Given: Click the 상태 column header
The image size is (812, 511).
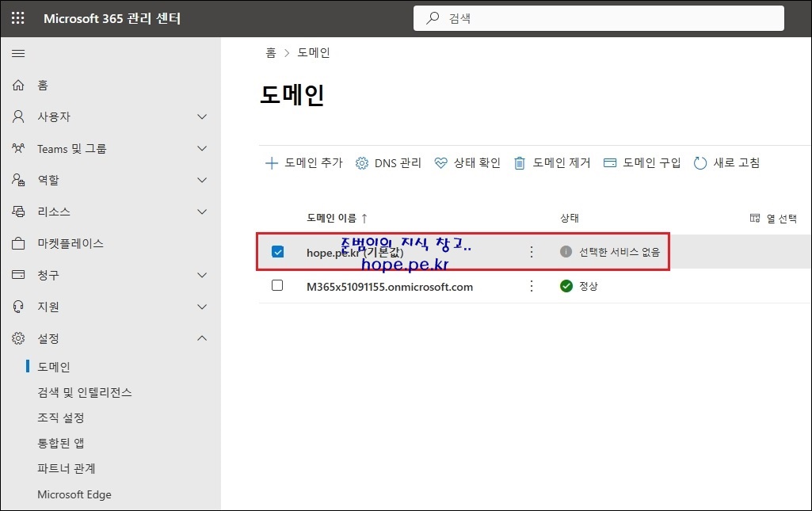Looking at the screenshot, I should tap(569, 218).
